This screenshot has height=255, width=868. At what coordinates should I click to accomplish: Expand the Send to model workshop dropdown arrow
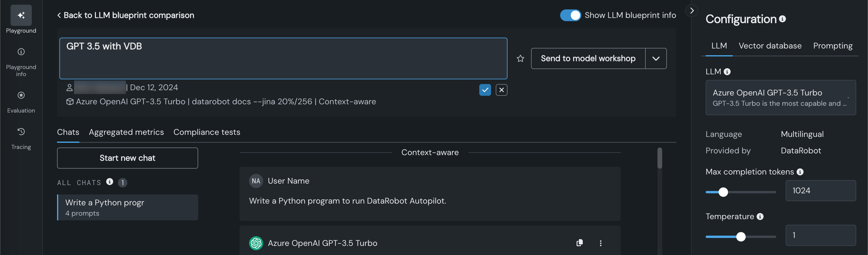(656, 59)
